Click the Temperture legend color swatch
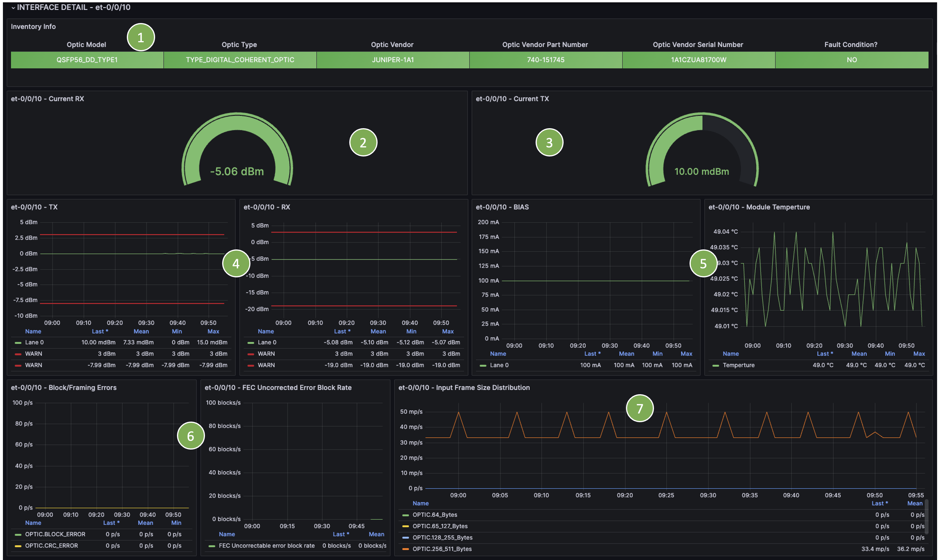The width and height of the screenshot is (940, 560). pyautogui.click(x=715, y=365)
